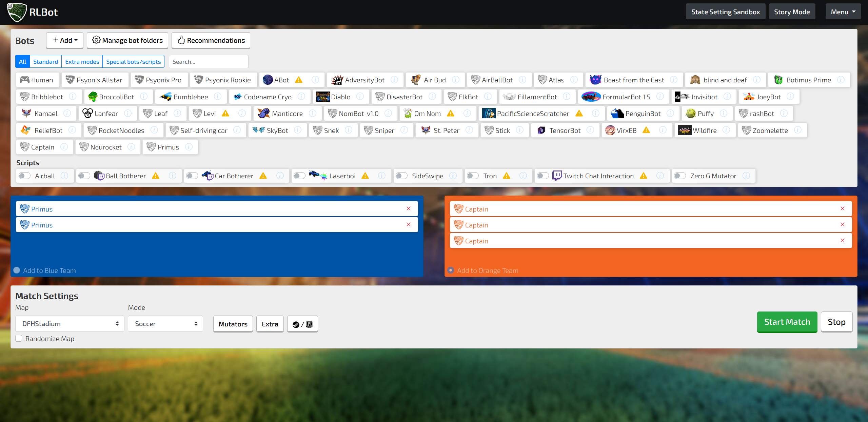Click the Steam/Epic launcher icon button

[302, 324]
